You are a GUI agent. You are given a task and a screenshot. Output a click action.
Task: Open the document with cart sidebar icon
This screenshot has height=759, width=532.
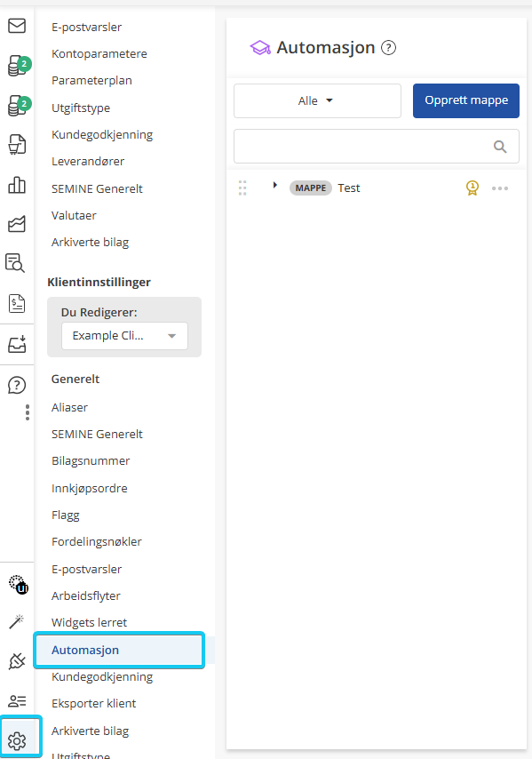click(x=17, y=145)
